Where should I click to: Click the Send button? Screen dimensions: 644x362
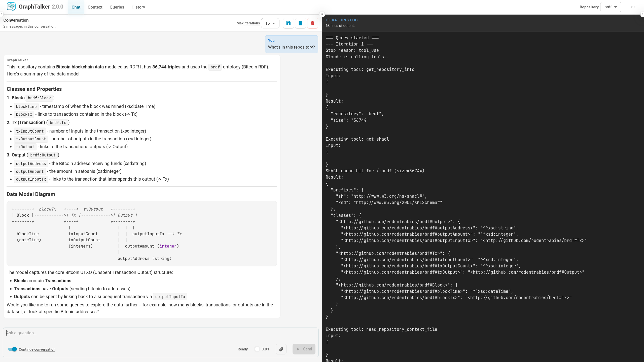[304, 349]
